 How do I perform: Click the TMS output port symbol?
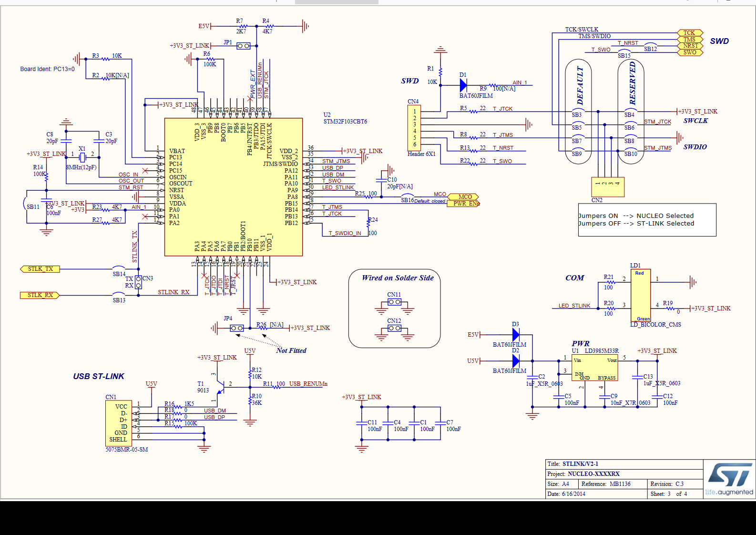[x=690, y=40]
